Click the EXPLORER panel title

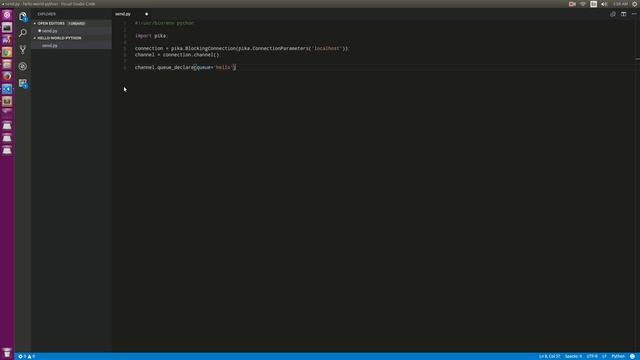click(x=47, y=14)
